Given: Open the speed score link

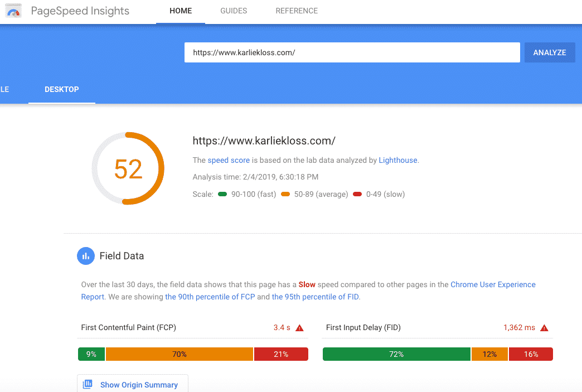Looking at the screenshot, I should 229,161.
